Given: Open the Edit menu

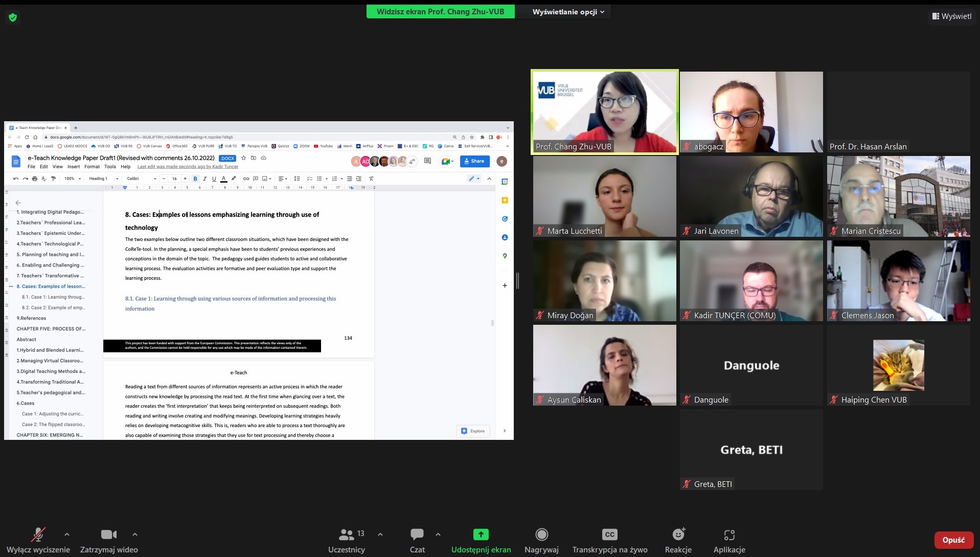Looking at the screenshot, I should pos(44,167).
